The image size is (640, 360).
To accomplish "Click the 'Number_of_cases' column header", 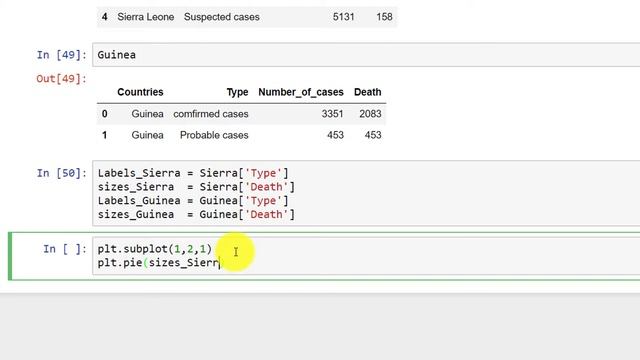I will pos(301,92).
